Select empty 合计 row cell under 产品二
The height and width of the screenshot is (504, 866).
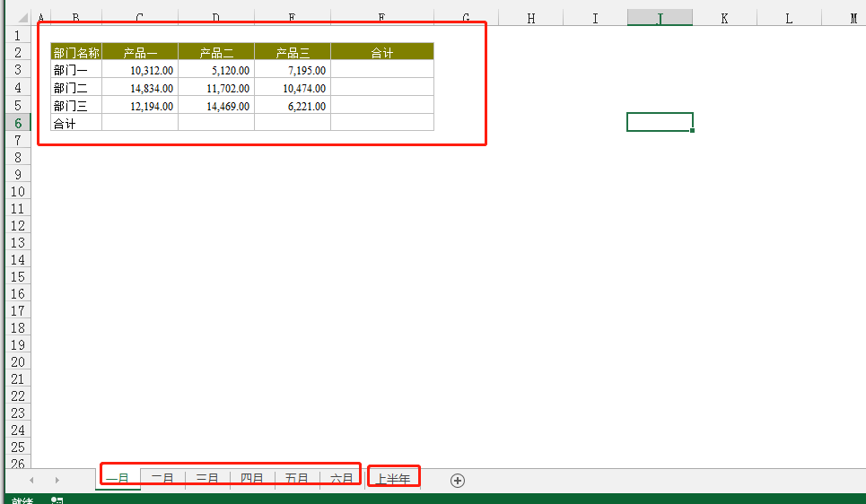click(216, 123)
